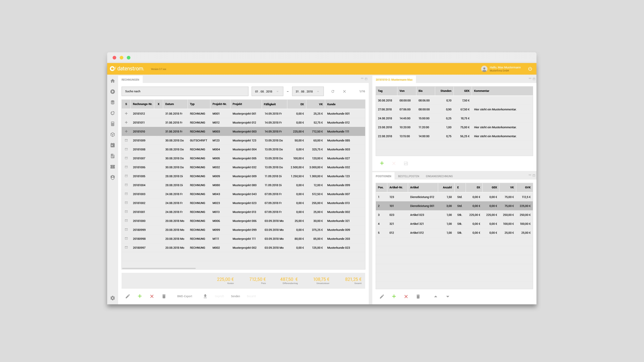The image size is (644, 362).
Task: Click the trash icon under invoice list
Action: pyautogui.click(x=164, y=296)
